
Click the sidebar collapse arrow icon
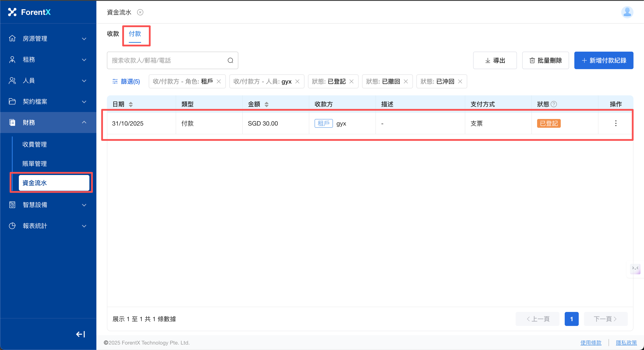tap(81, 334)
